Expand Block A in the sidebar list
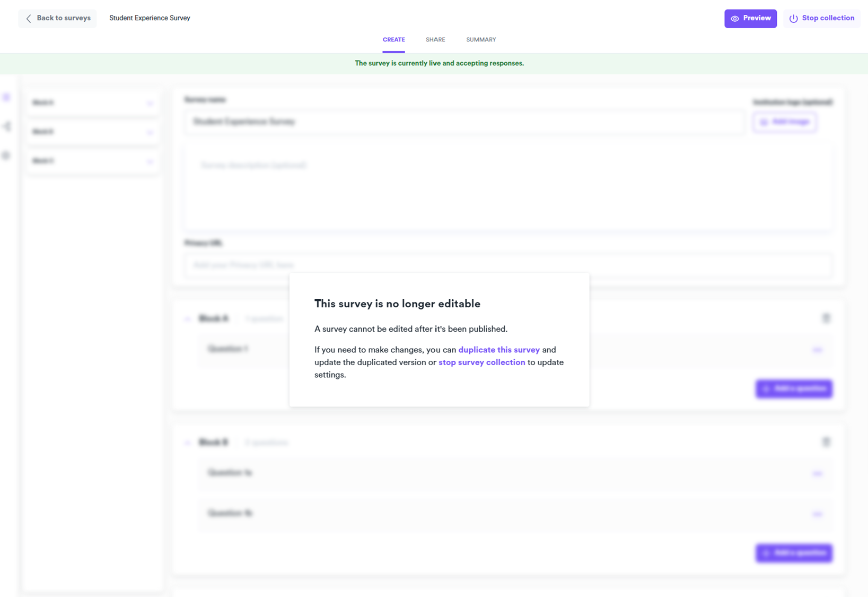Viewport: 868px width, 597px height. point(150,103)
